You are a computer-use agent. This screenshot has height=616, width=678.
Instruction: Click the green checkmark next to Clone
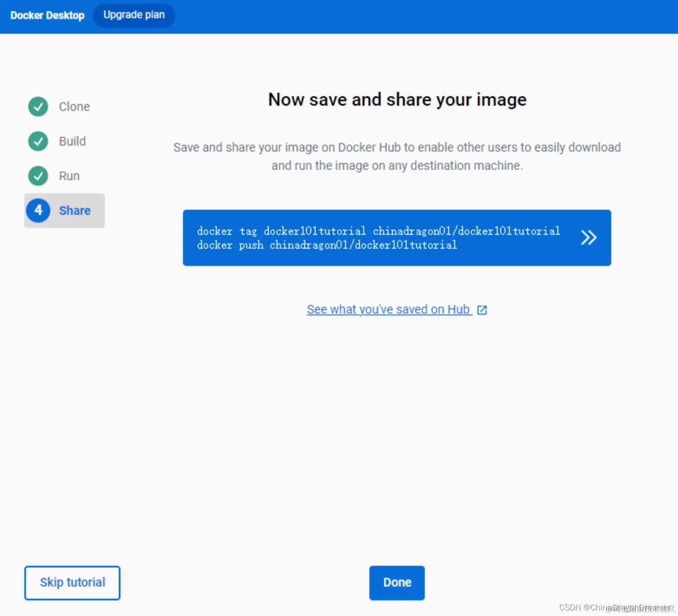click(x=38, y=107)
